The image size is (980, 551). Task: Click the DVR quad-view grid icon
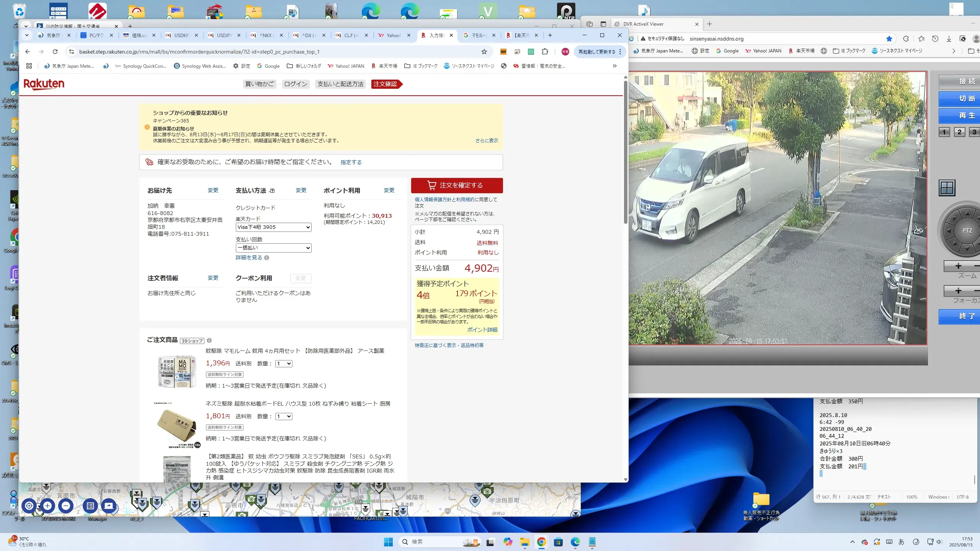point(947,188)
